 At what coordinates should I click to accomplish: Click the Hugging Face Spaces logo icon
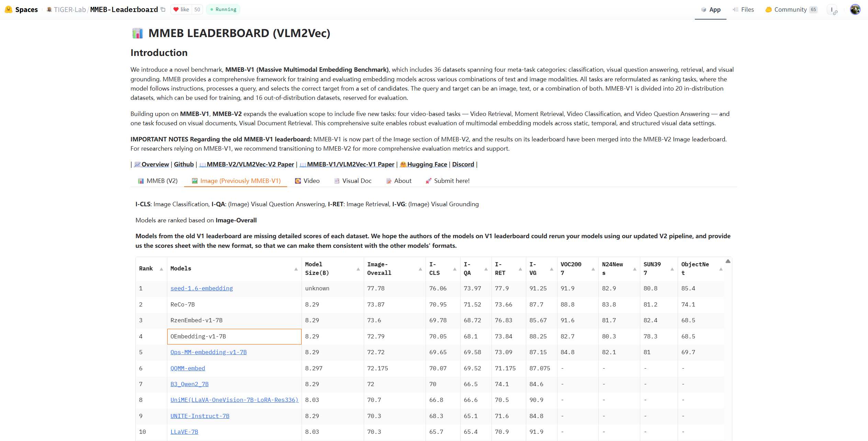(9, 10)
